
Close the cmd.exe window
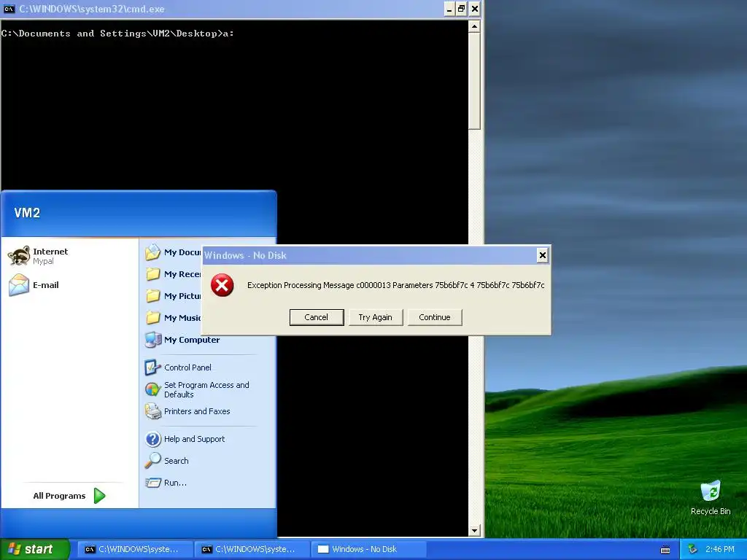pyautogui.click(x=474, y=9)
